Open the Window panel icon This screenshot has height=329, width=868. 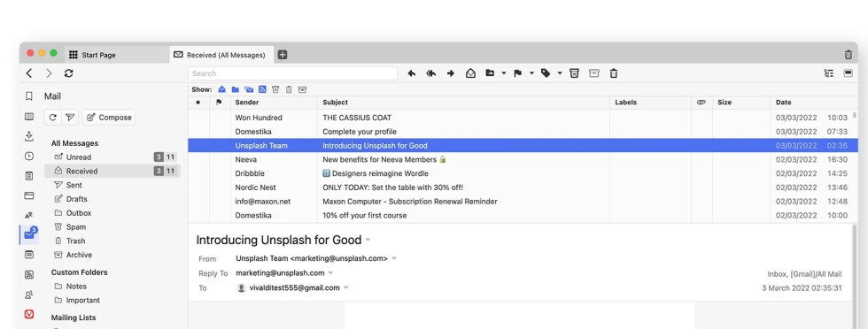[x=29, y=195]
